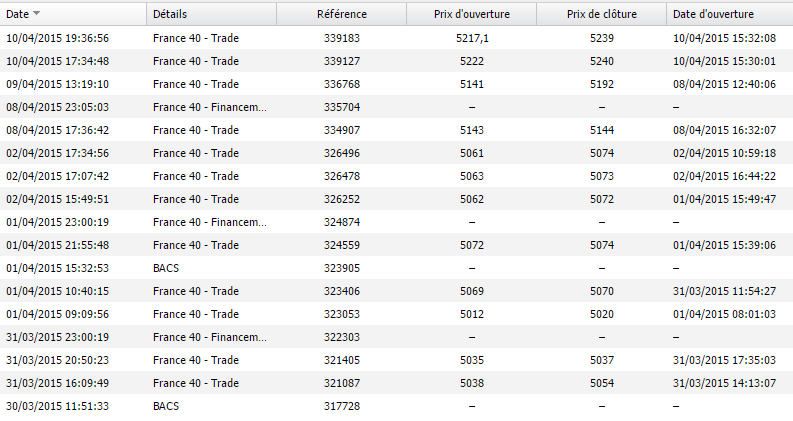Click the Prix d'ouverture column header
The image size is (793, 421).
(x=470, y=14)
